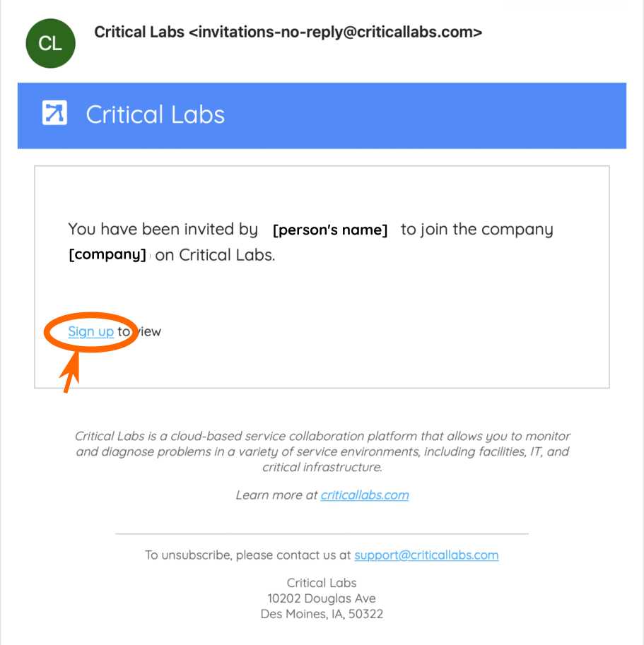
Task: Click the 'Learn more at' text
Action: 276,495
